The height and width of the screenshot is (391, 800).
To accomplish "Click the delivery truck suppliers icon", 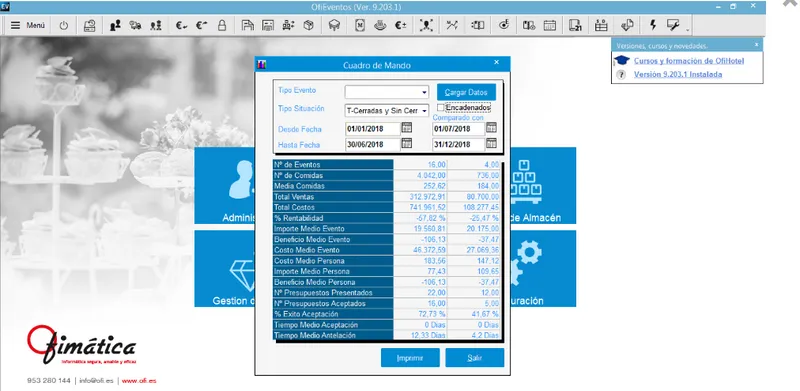I will 135,25.
